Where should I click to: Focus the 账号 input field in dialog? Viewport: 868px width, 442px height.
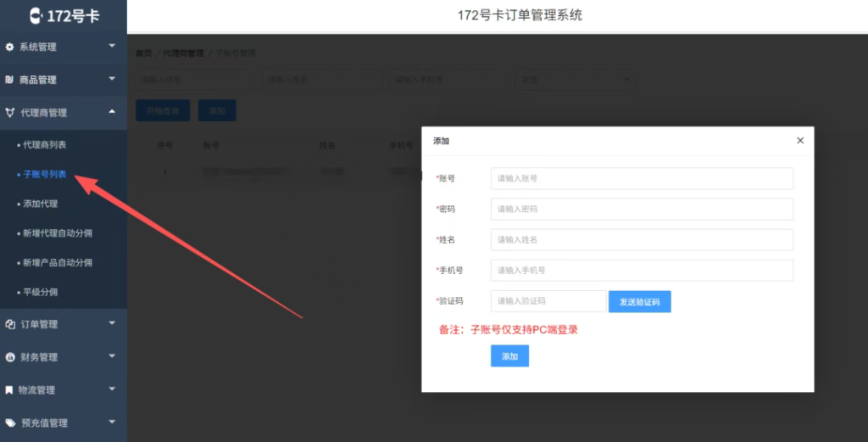point(642,178)
